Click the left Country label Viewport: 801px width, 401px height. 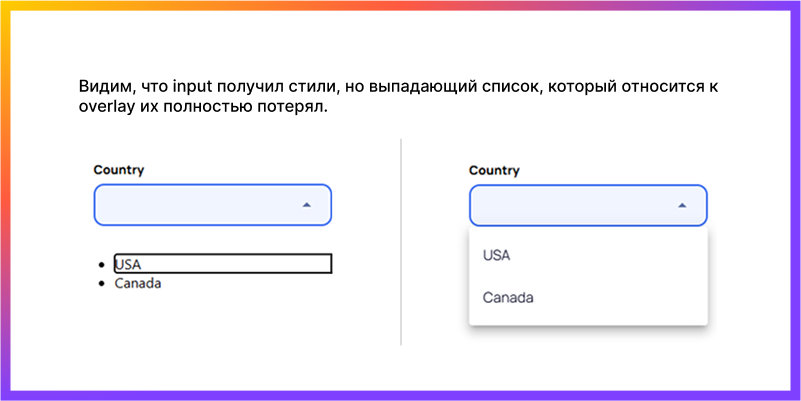point(119,170)
